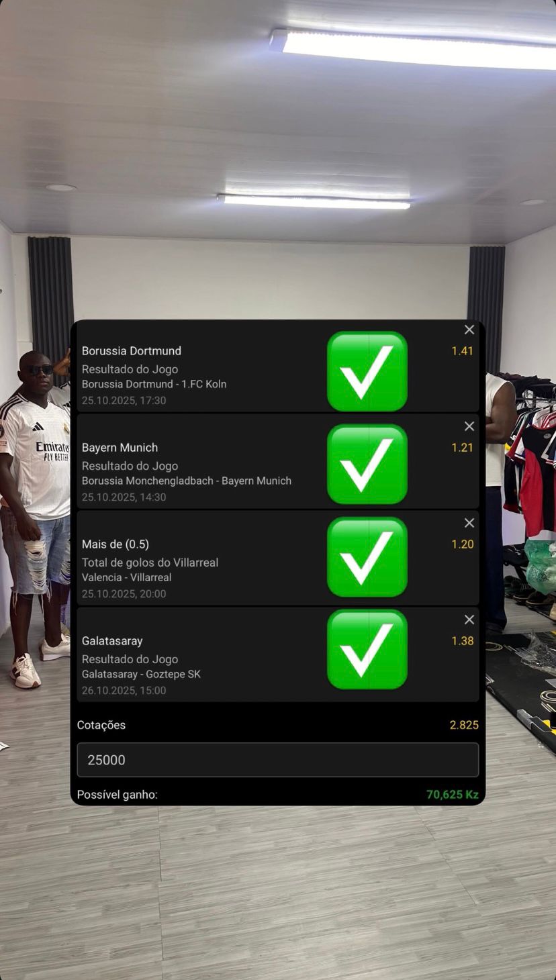
Task: Open the Galatasaray - Goztepe SK match
Action: [141, 675]
